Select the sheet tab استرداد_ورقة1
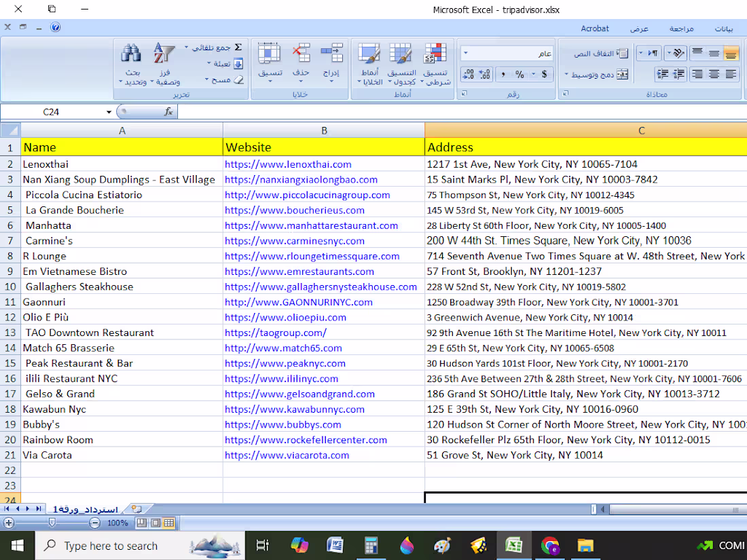Viewport: 747px width, 560px height. pyautogui.click(x=85, y=509)
